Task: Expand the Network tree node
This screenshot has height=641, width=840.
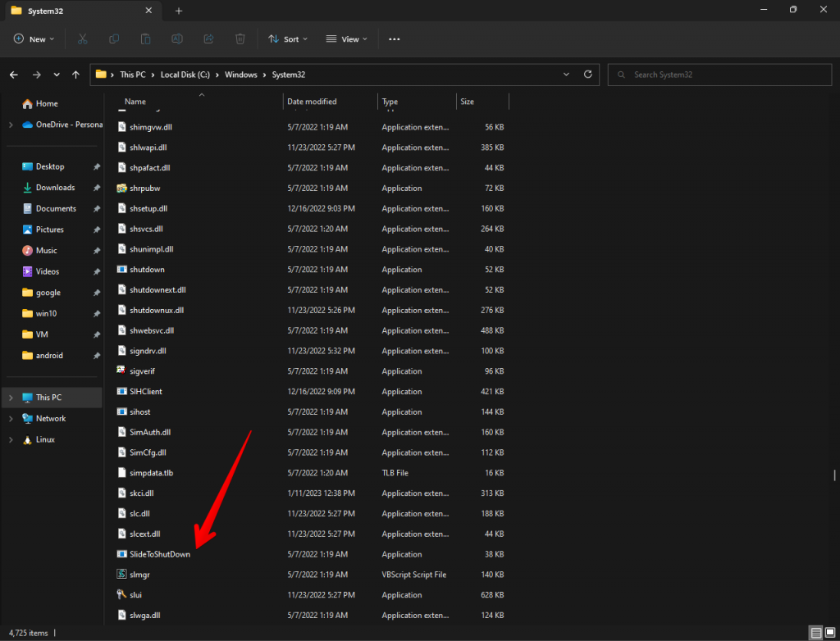Action: [x=11, y=419]
